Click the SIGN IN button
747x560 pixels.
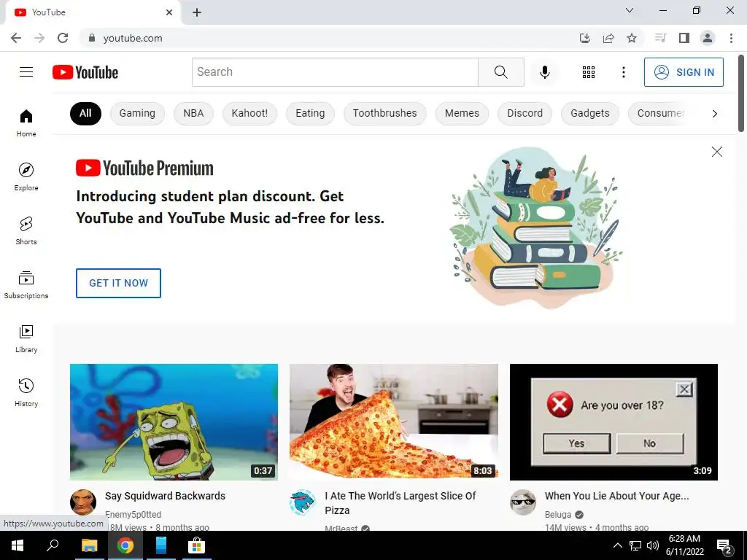[x=684, y=72]
